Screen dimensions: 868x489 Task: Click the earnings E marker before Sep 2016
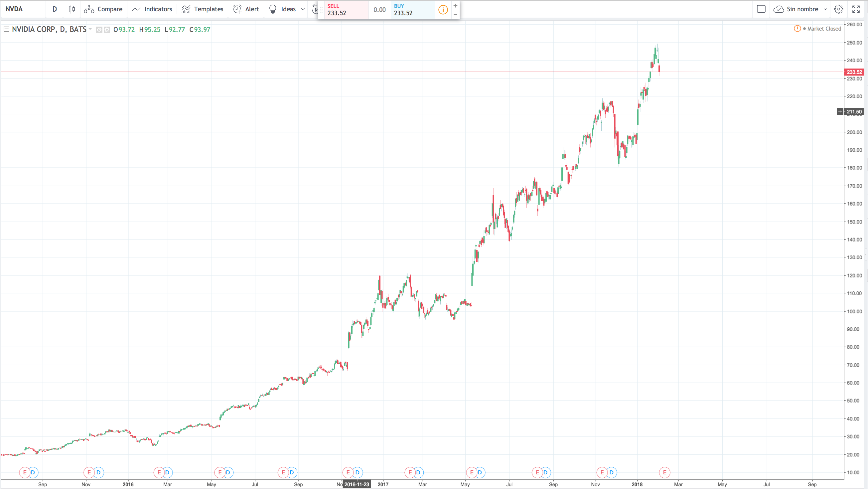tap(283, 472)
